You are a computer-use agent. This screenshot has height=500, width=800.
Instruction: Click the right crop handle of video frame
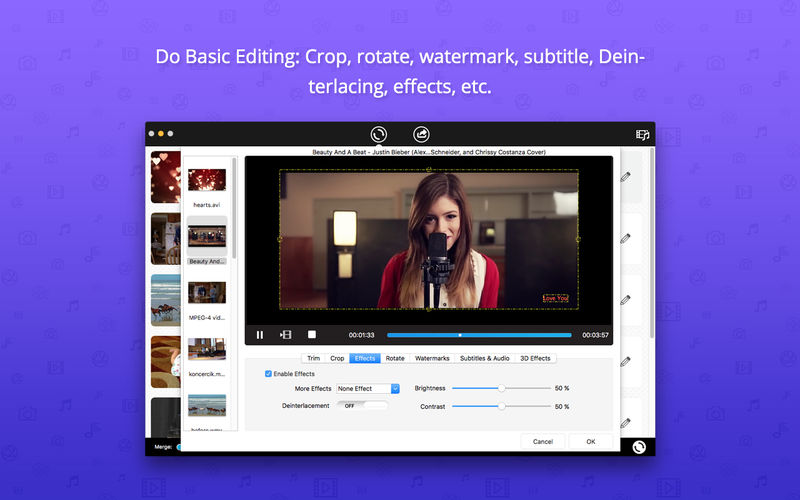(x=578, y=239)
